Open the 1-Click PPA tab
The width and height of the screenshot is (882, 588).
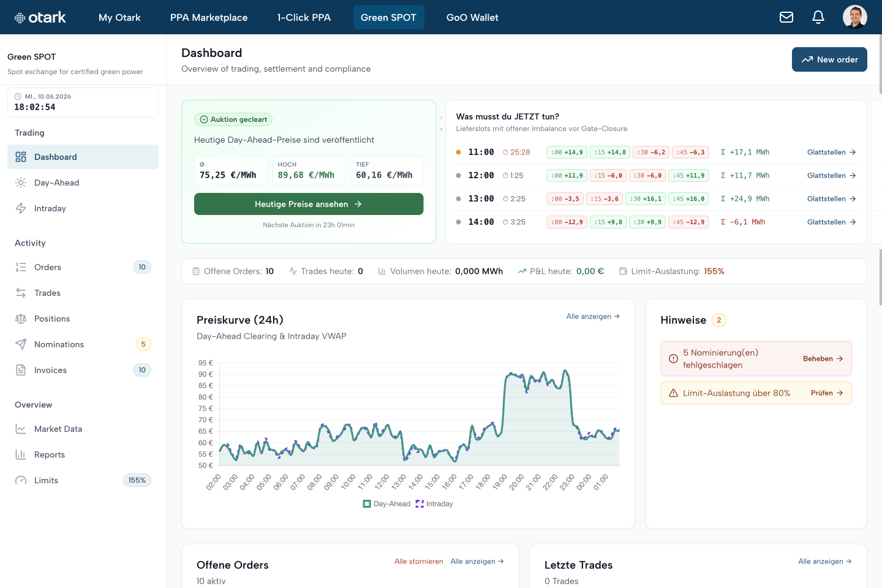click(304, 17)
